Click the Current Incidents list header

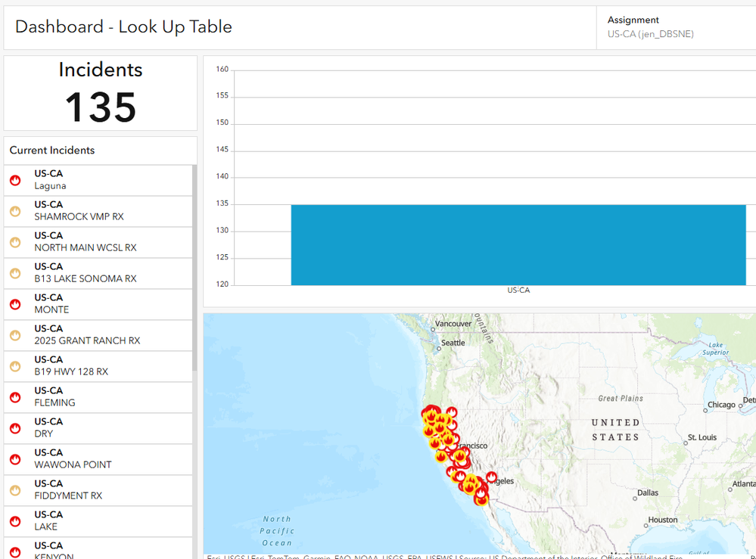[x=52, y=151]
